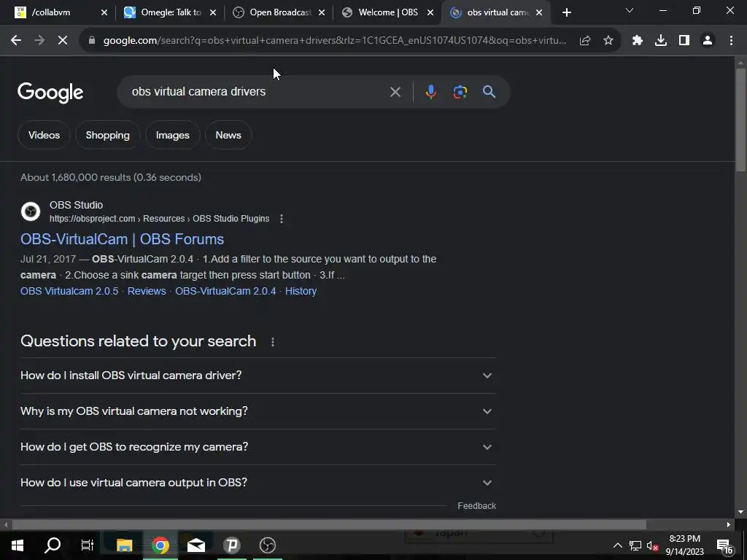The width and height of the screenshot is (747, 560).
Task: Filter results by Shopping
Action: point(108,135)
